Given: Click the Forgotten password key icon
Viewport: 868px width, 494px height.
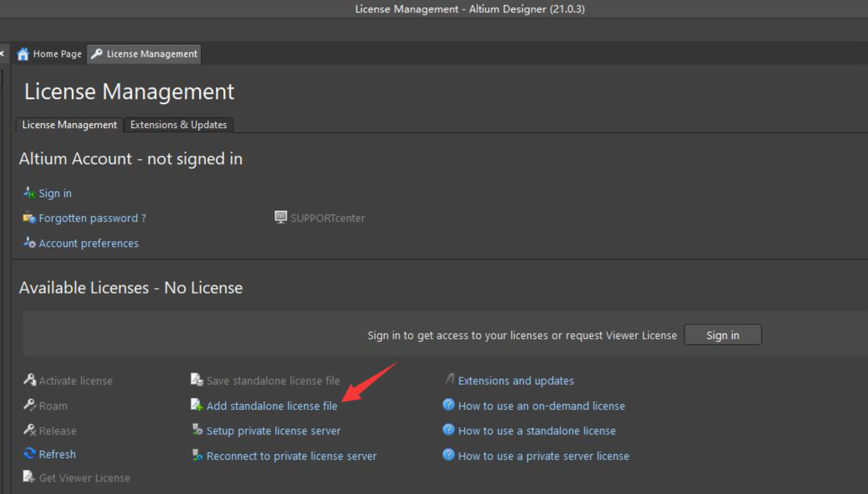Looking at the screenshot, I should click(29, 218).
